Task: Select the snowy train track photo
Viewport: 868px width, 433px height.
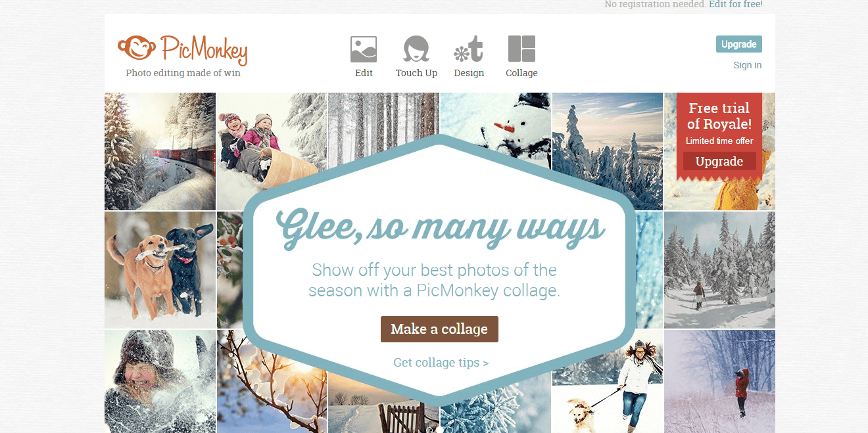Action: pyautogui.click(x=160, y=151)
